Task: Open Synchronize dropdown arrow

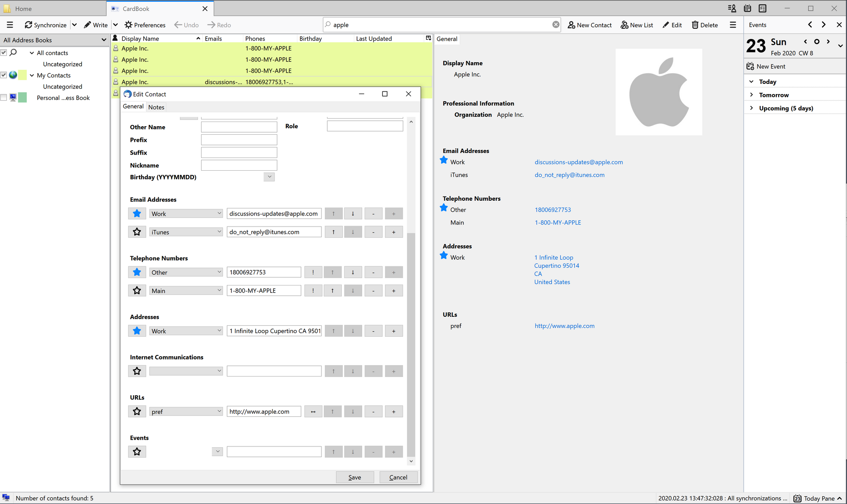Action: pyautogui.click(x=74, y=25)
